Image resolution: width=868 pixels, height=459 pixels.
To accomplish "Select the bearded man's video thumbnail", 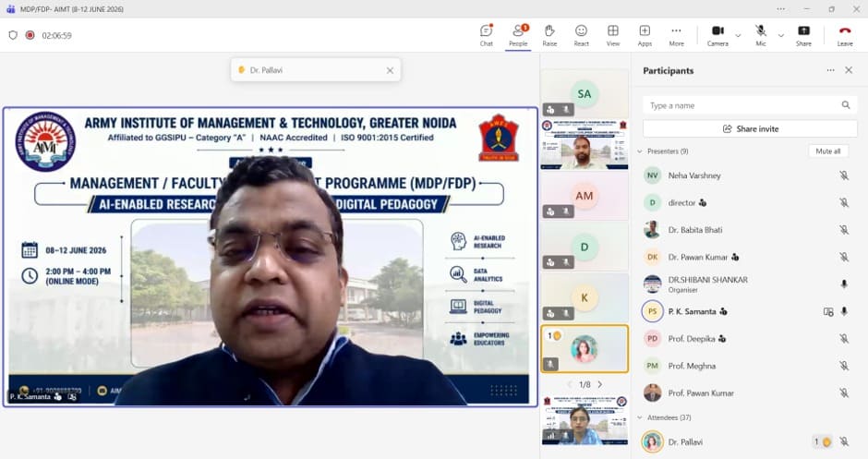I will (x=585, y=144).
